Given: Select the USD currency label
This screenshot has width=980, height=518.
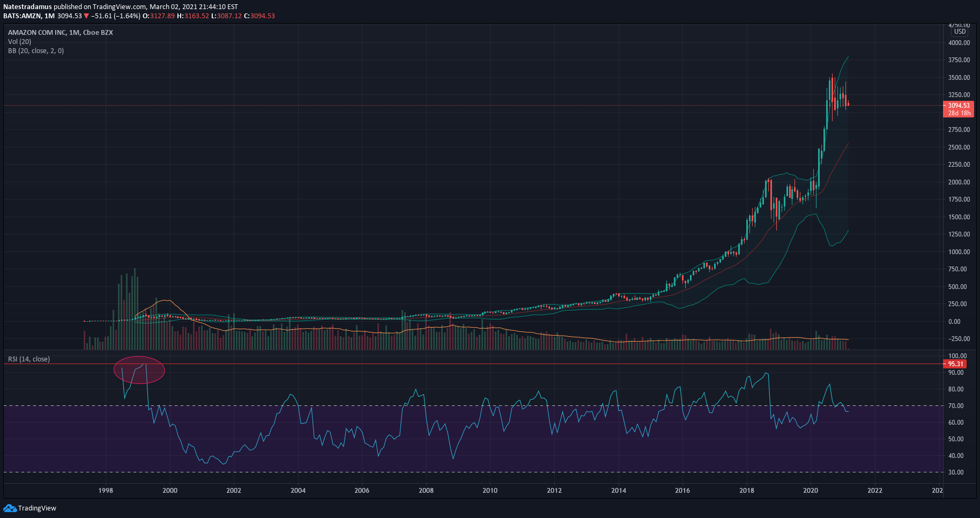Looking at the screenshot, I should 960,32.
